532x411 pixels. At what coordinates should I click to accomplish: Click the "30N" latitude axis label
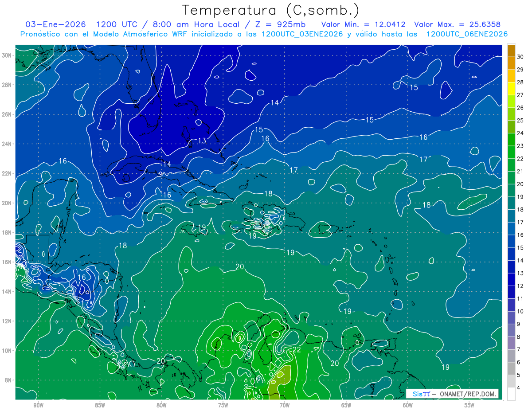pyautogui.click(x=7, y=55)
